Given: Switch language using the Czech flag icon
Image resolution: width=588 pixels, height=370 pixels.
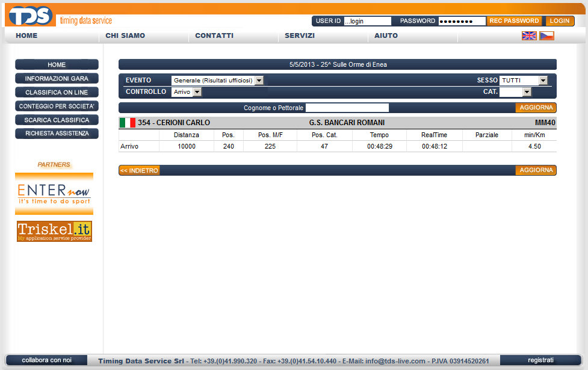Looking at the screenshot, I should [546, 36].
